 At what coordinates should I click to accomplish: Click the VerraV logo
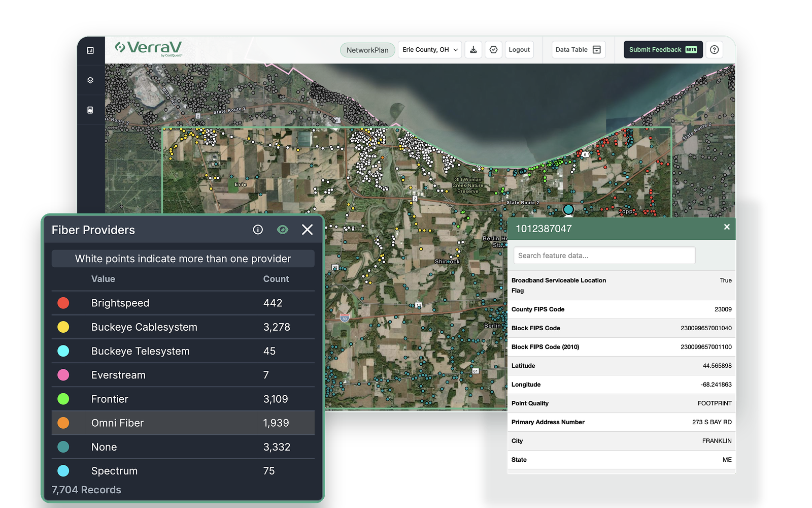pos(148,49)
